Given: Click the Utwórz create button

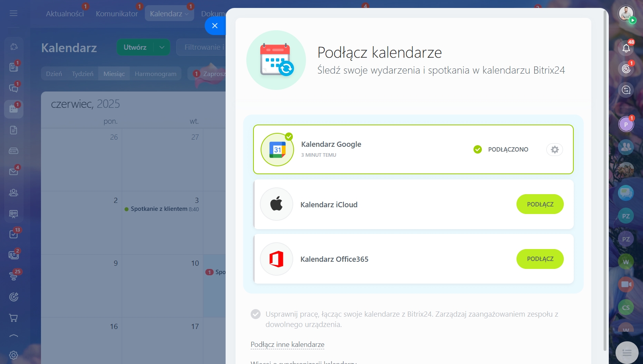Looking at the screenshot, I should [x=135, y=47].
